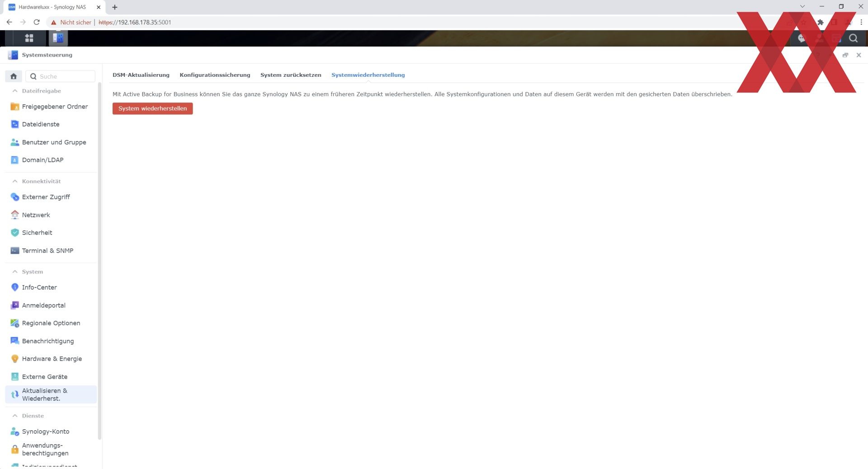Click the Info-Center icon
868x469 pixels.
click(x=15, y=287)
